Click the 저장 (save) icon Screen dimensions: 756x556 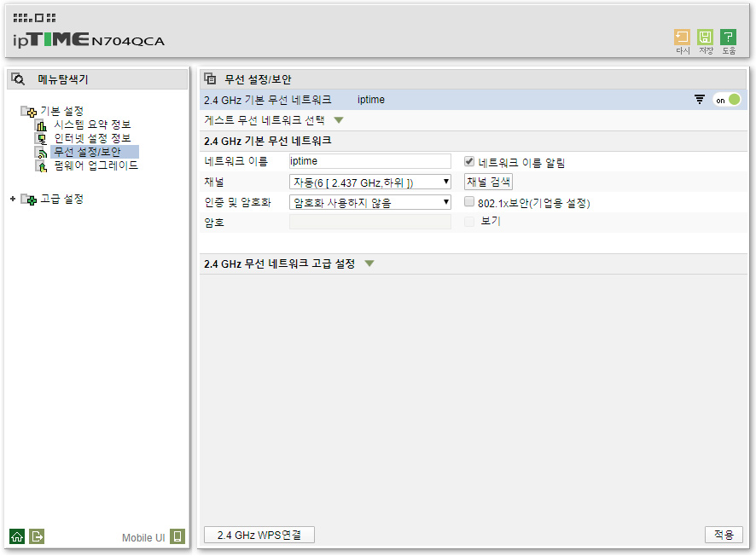pos(705,38)
